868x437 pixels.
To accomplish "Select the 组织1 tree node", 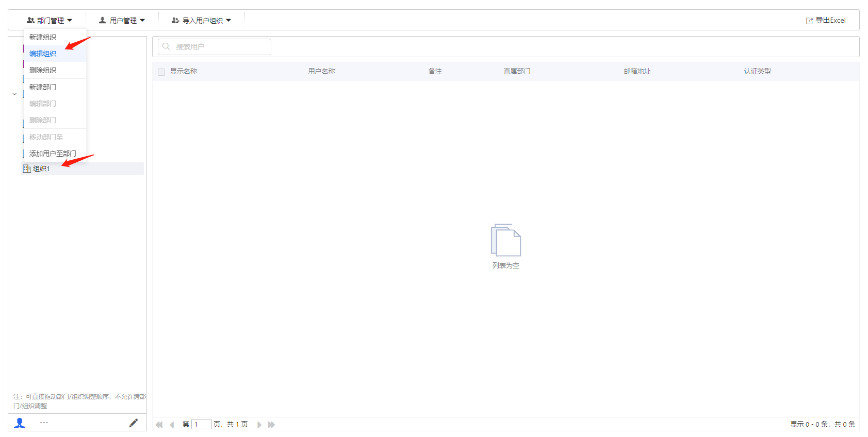I will point(82,169).
